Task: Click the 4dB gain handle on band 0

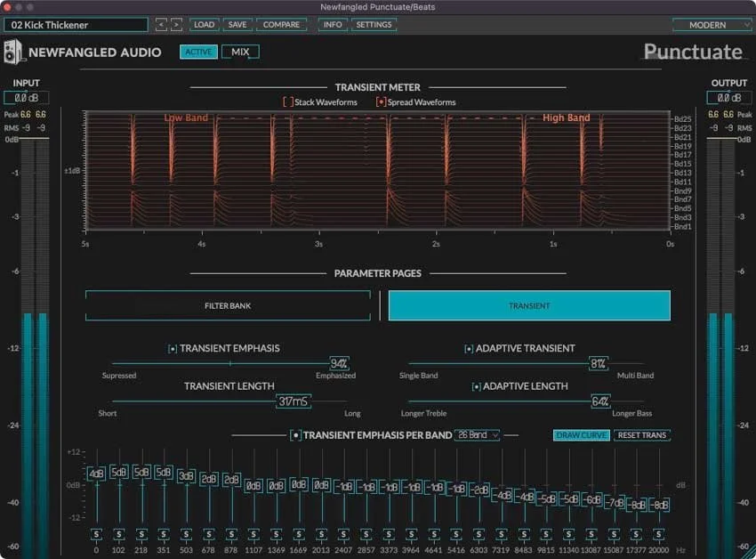Action: click(96, 474)
